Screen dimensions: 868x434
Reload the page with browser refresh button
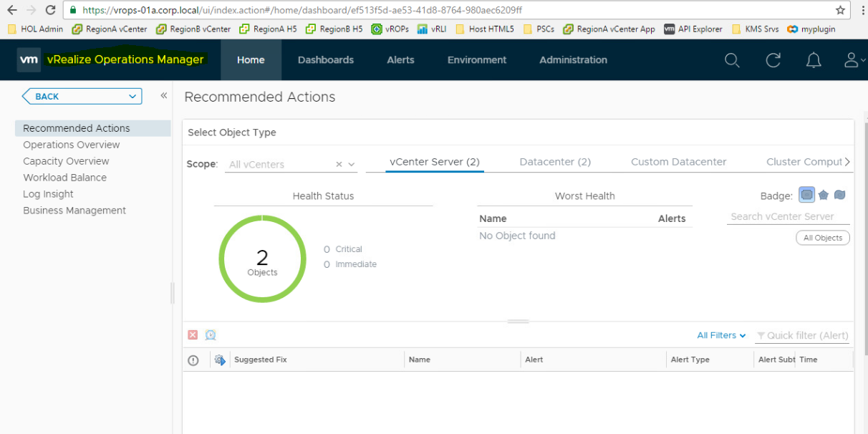pos(50,10)
